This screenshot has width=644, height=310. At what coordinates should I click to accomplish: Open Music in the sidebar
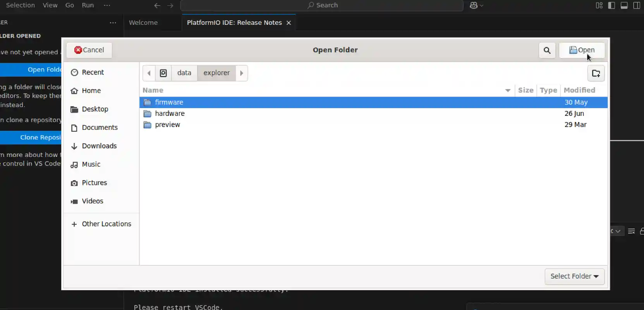101,164
